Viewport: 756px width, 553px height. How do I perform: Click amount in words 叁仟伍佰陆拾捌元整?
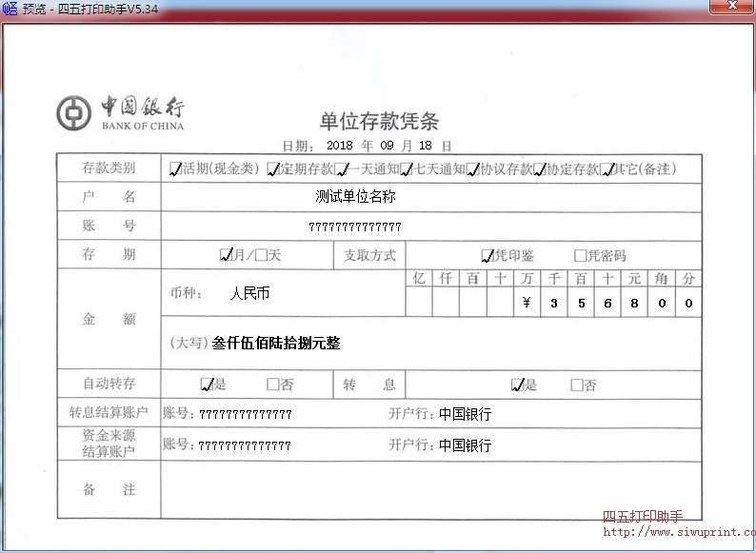click(276, 343)
